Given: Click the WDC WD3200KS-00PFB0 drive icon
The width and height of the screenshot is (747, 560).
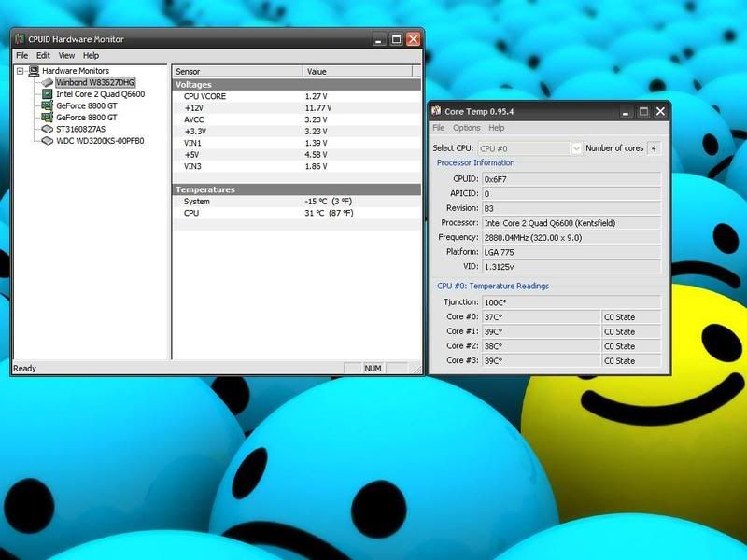Looking at the screenshot, I should pyautogui.click(x=48, y=141).
